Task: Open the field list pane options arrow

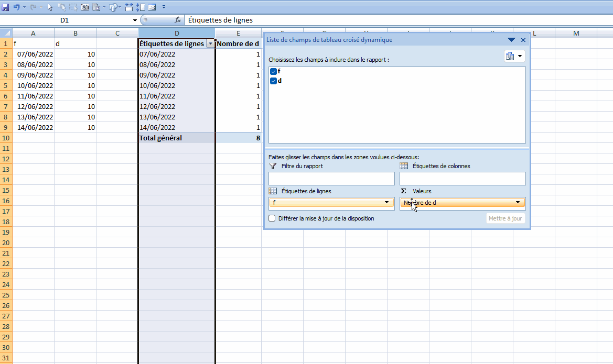Action: (511, 40)
